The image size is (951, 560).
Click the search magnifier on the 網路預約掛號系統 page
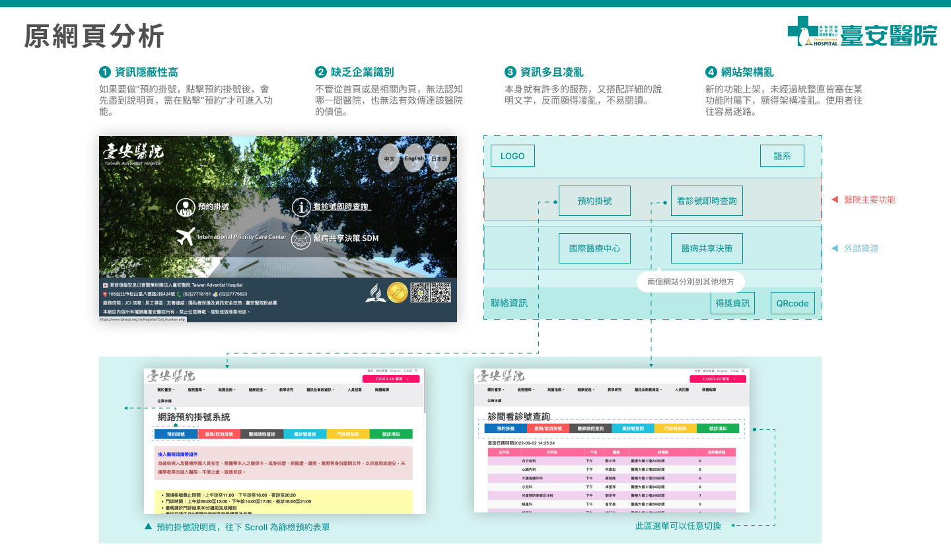click(416, 370)
